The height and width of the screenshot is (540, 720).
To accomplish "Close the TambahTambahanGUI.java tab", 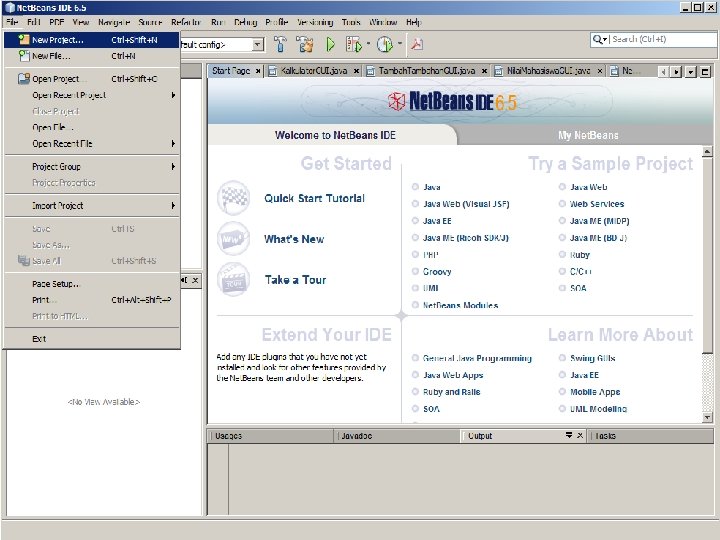I will [484, 71].
